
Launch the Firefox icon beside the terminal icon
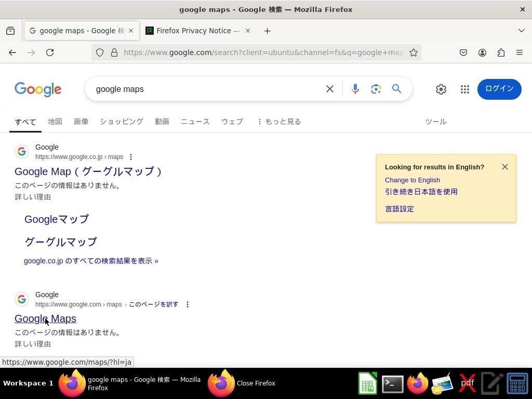point(417,384)
